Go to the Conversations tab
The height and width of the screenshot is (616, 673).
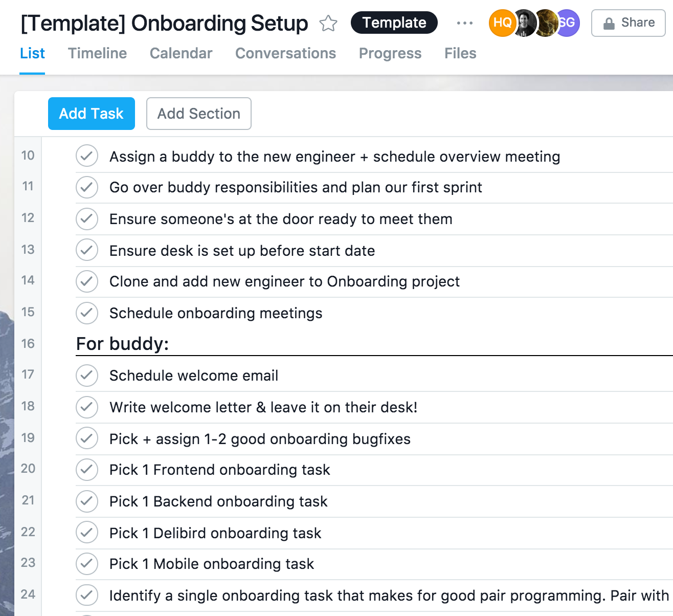285,53
